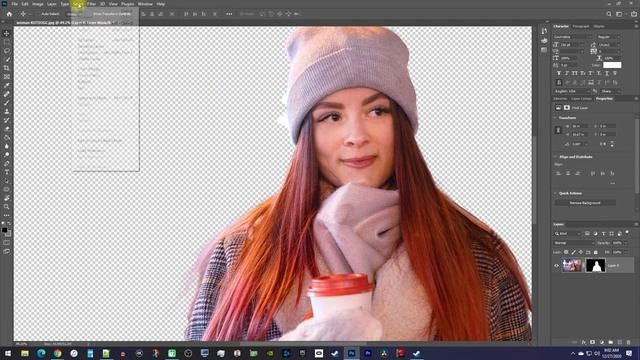Click Add layer mask icon at Layers bottom

[x=593, y=342]
